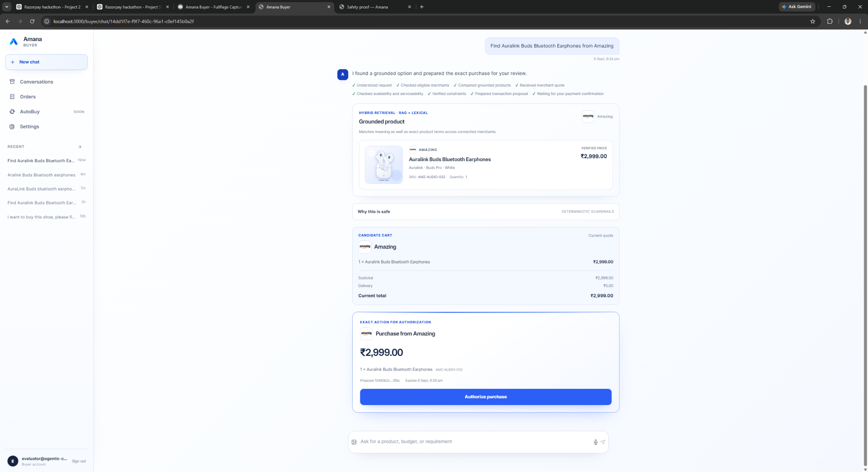The width and height of the screenshot is (868, 472).
Task: Click the Auralink earphones product thumbnail
Action: tap(384, 165)
